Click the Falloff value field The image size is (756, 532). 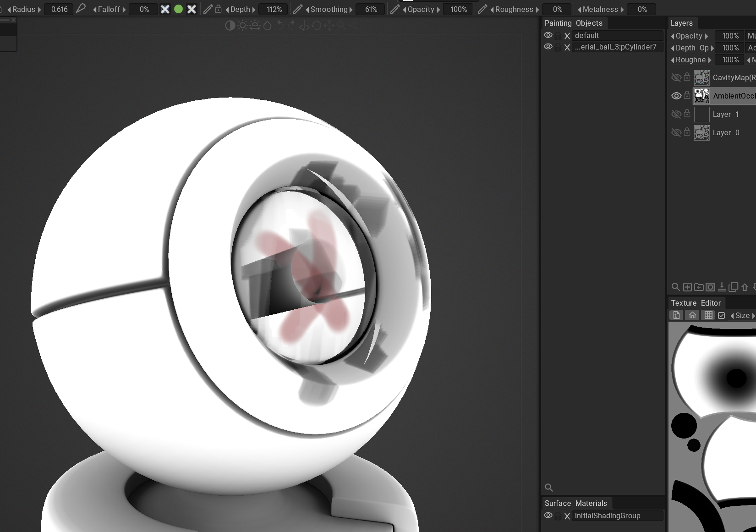[144, 9]
